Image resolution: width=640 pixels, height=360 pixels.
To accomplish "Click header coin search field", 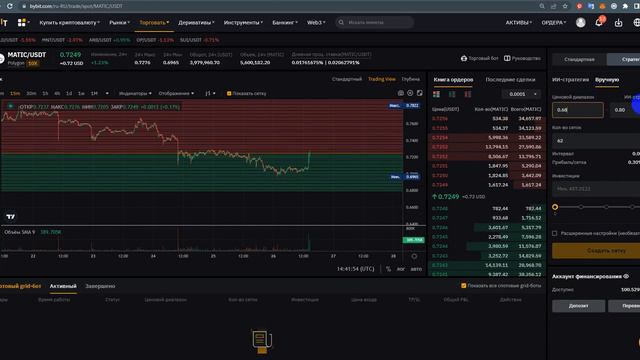I will [x=375, y=22].
